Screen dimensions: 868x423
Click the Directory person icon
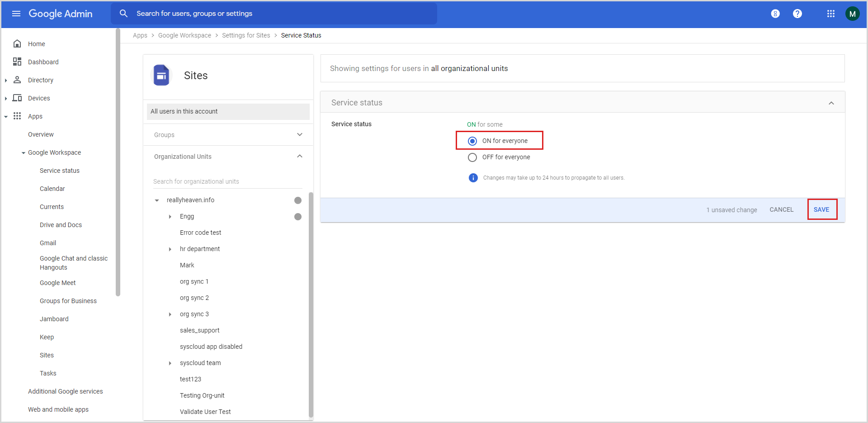tap(17, 80)
